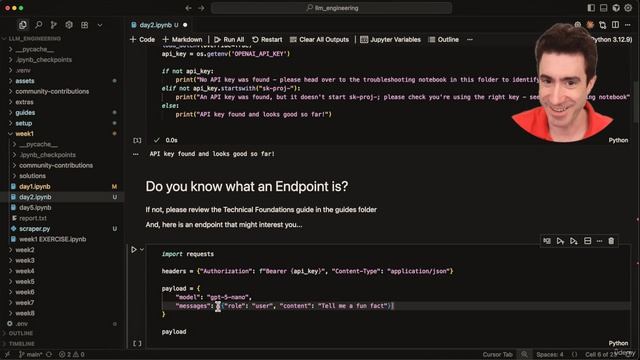The width and height of the screenshot is (640, 360).
Task: Delete the cell with trash icon
Action: click(611, 241)
